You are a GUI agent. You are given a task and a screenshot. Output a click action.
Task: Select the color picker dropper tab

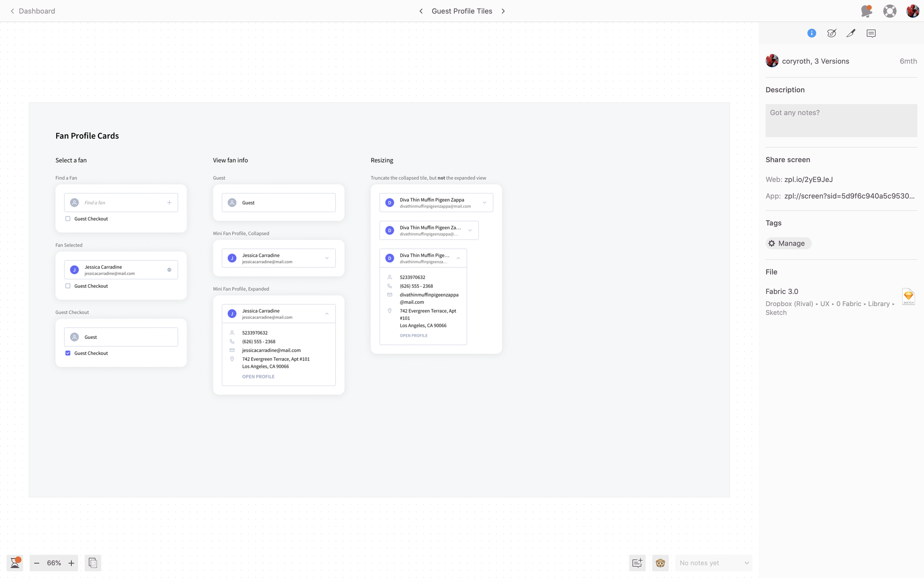click(851, 33)
